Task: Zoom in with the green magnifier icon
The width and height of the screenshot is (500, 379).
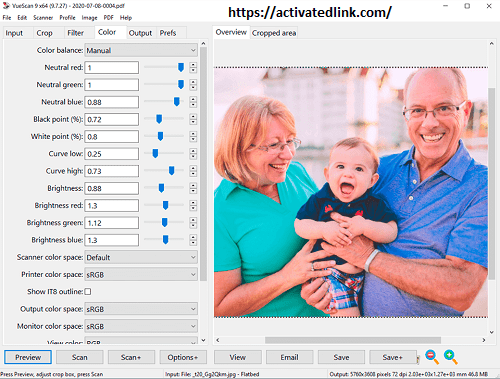Action: (451, 357)
